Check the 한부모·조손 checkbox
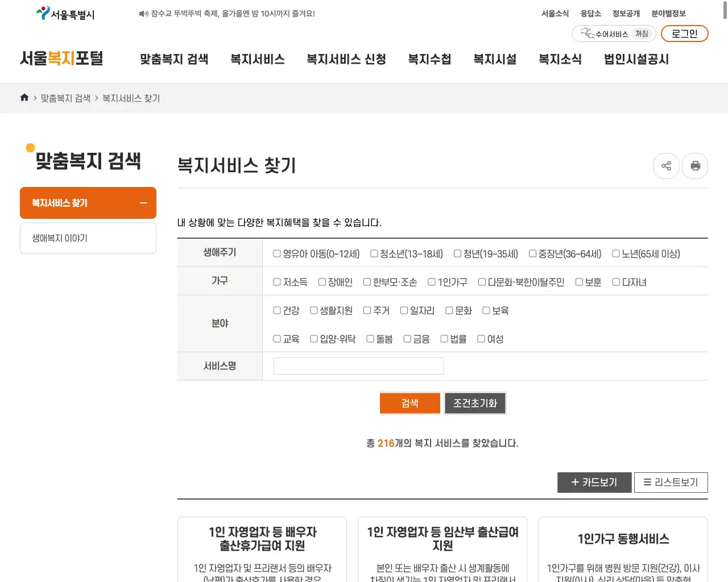Image resolution: width=728 pixels, height=582 pixels. [367, 282]
